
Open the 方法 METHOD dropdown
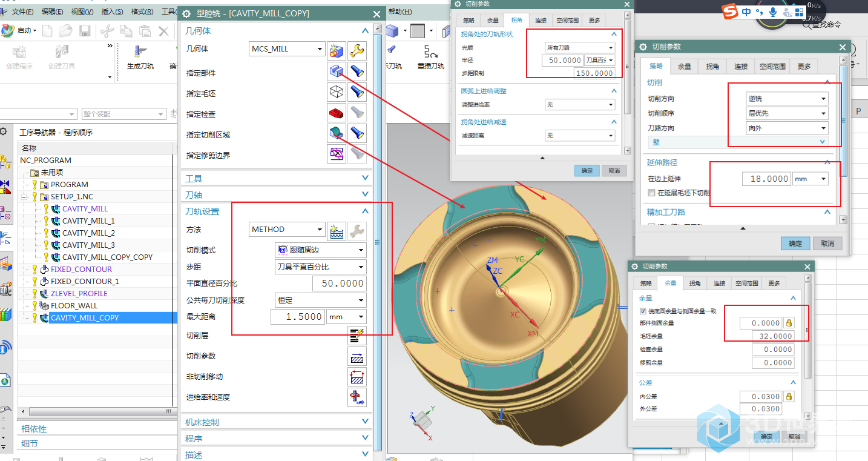click(x=287, y=230)
